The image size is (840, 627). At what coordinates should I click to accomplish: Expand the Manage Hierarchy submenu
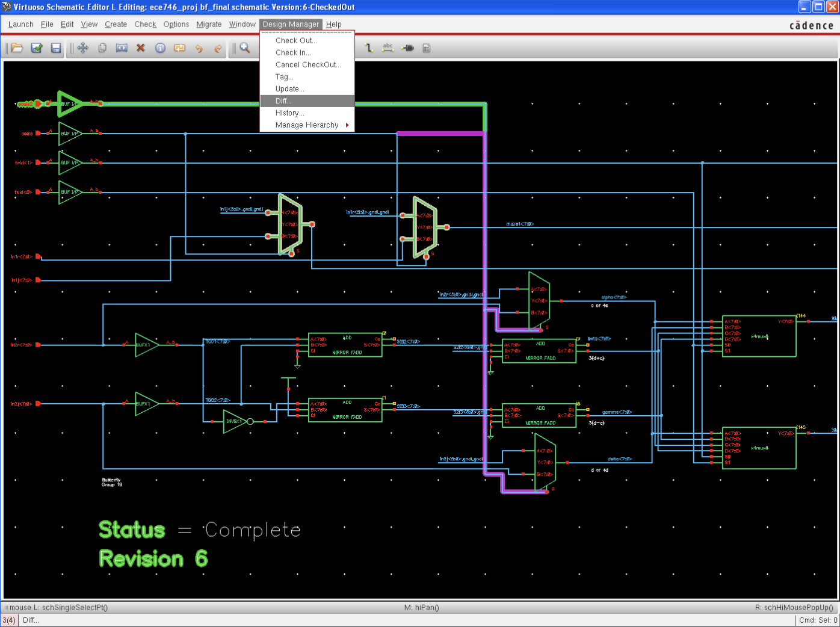[307, 125]
